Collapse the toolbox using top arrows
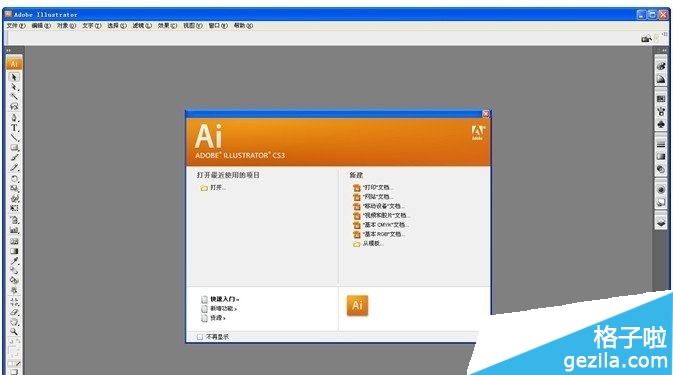673x375 pixels. click(x=8, y=50)
